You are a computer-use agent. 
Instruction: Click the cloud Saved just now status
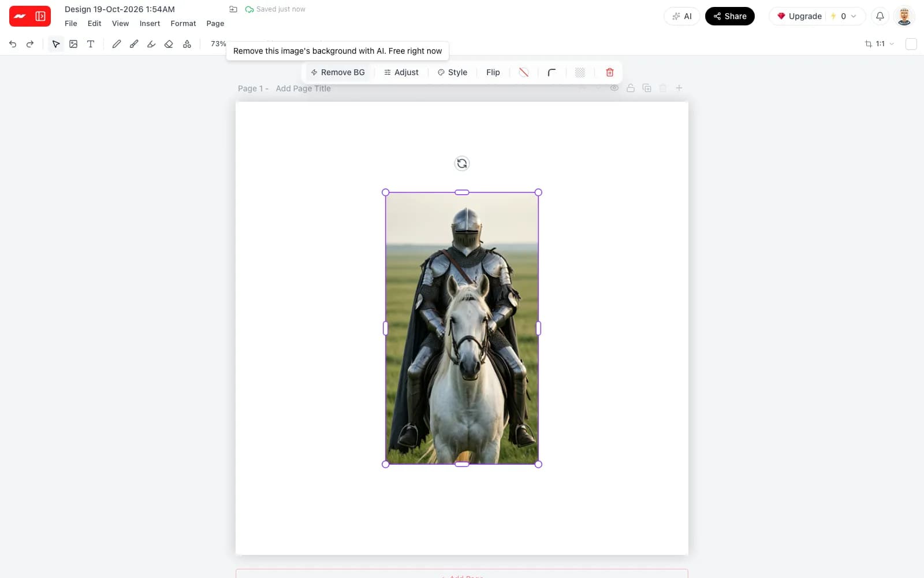pyautogui.click(x=275, y=9)
